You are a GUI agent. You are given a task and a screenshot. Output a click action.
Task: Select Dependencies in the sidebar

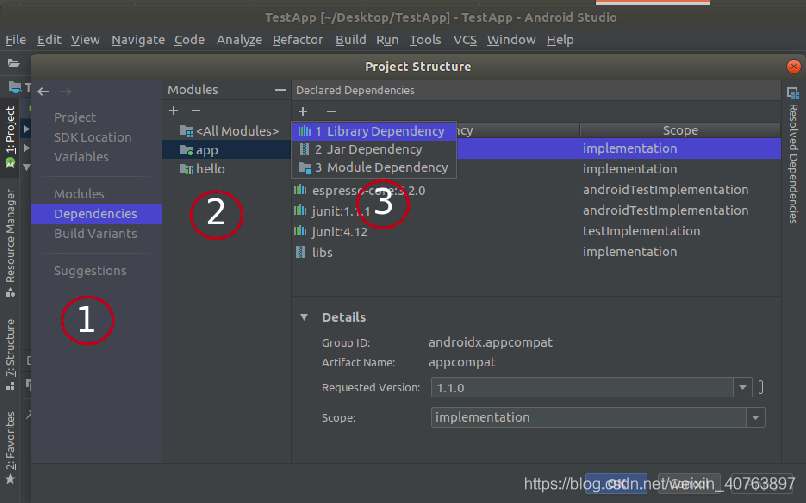click(x=96, y=214)
